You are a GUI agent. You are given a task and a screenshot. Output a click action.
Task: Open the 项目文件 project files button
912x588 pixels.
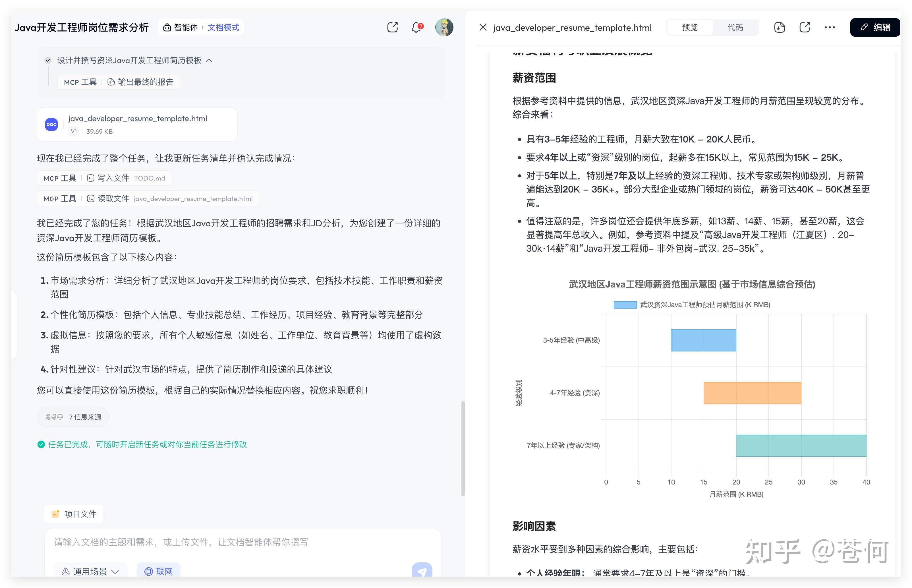[74, 514]
